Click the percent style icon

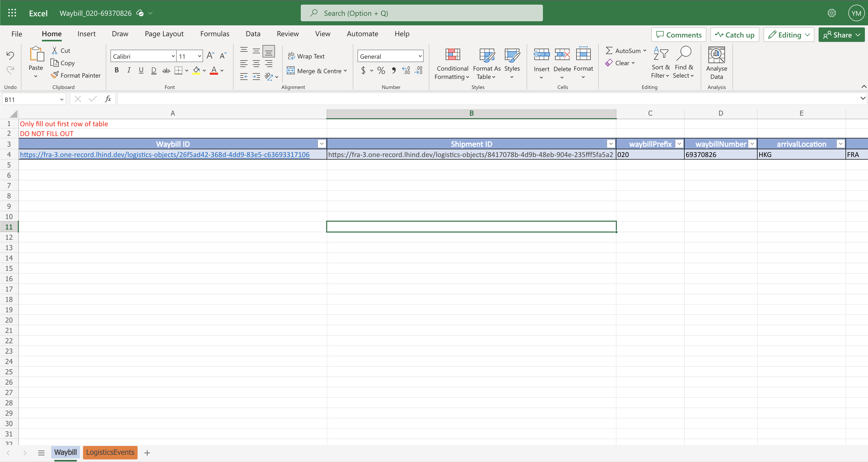pyautogui.click(x=381, y=70)
